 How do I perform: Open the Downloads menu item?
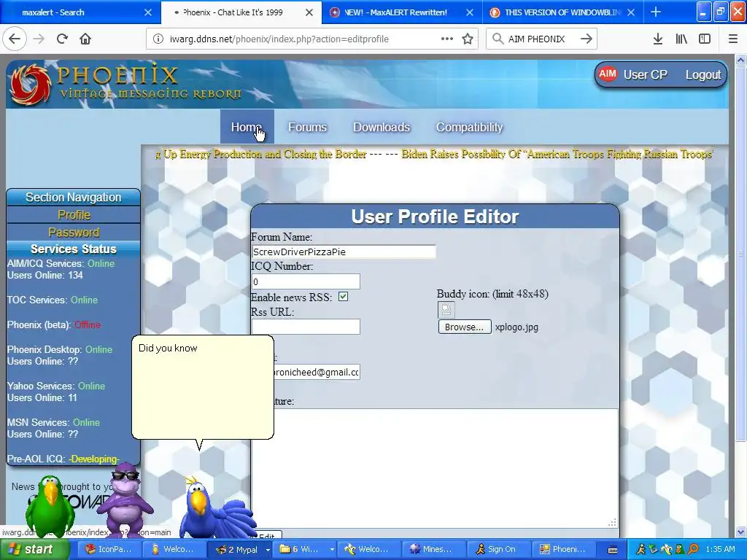(x=381, y=127)
